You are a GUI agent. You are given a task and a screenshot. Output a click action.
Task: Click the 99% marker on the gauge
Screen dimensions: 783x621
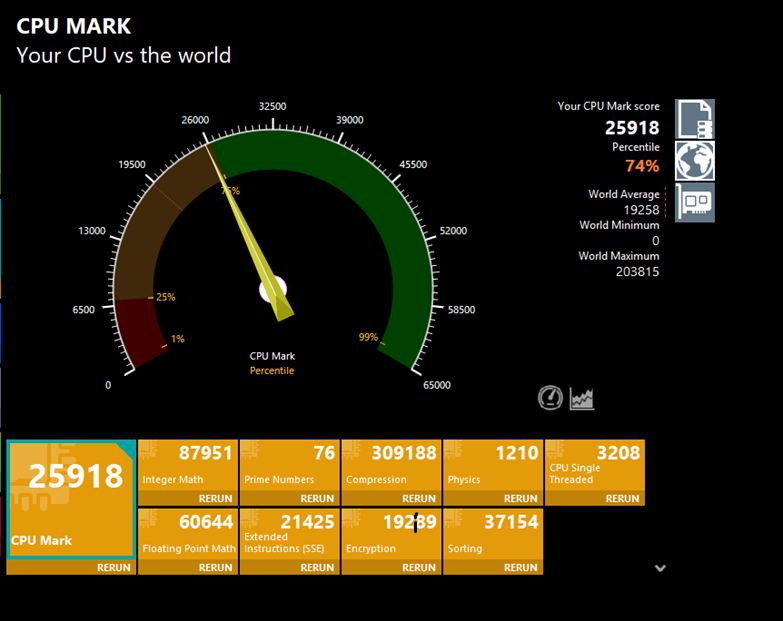point(368,337)
